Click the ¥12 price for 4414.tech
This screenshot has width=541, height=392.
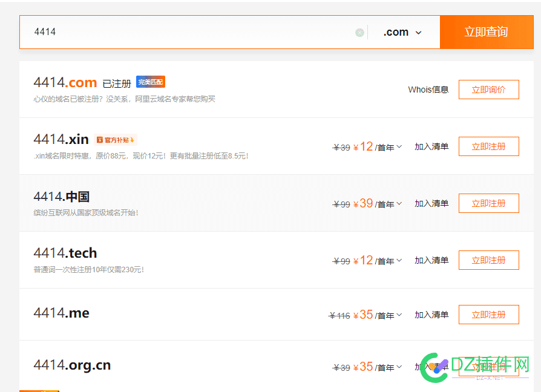363,260
